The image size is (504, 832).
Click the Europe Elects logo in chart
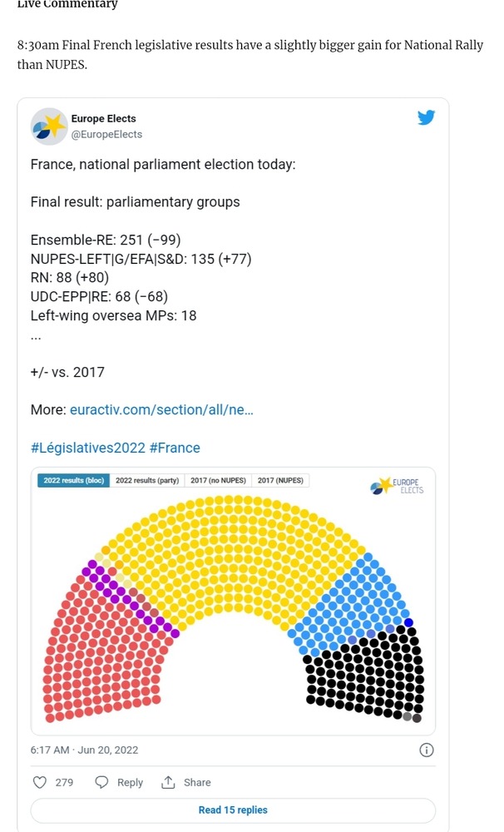tap(398, 486)
